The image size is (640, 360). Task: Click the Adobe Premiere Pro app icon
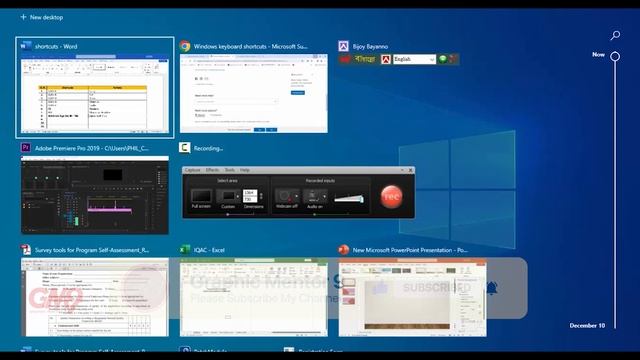pyautogui.click(x=26, y=148)
